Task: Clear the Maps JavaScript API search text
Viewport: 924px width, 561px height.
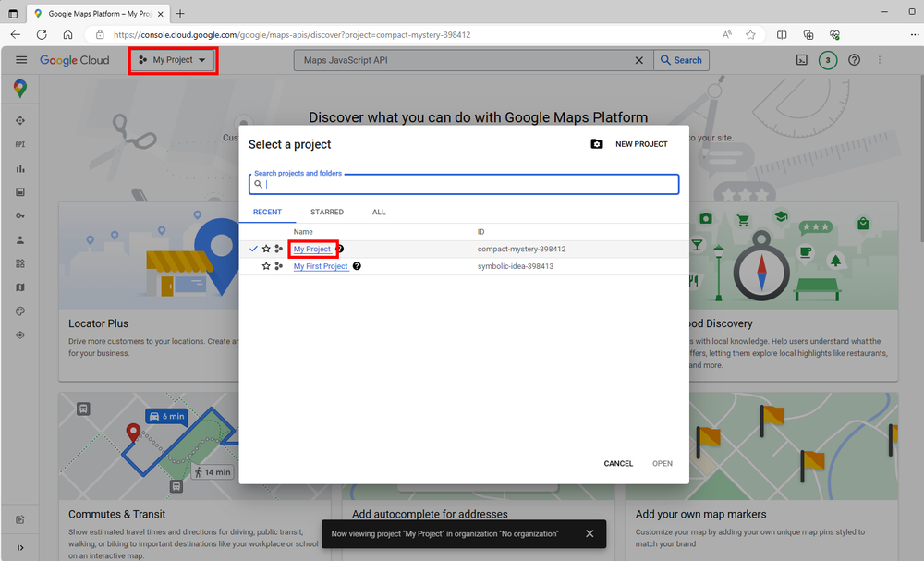Action: [x=638, y=60]
